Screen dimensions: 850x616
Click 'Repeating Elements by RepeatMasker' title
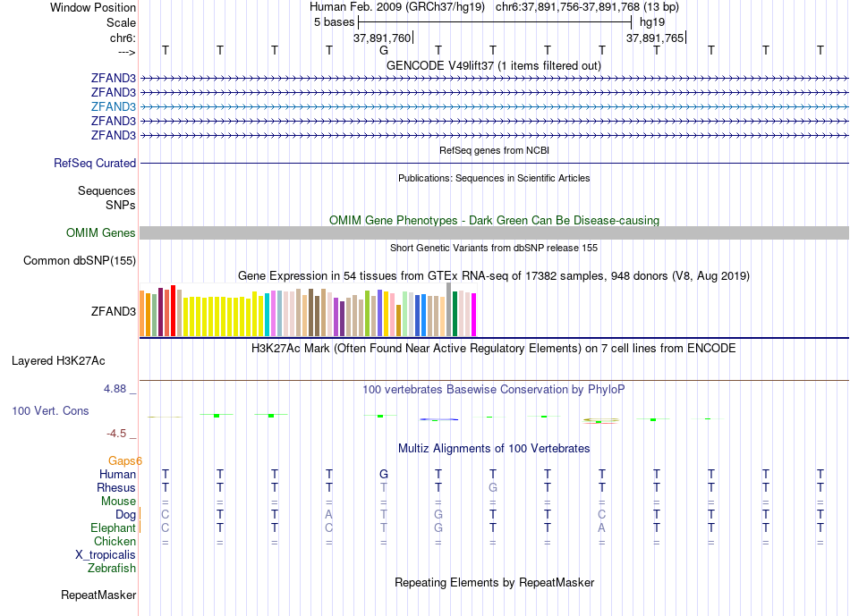point(494,582)
